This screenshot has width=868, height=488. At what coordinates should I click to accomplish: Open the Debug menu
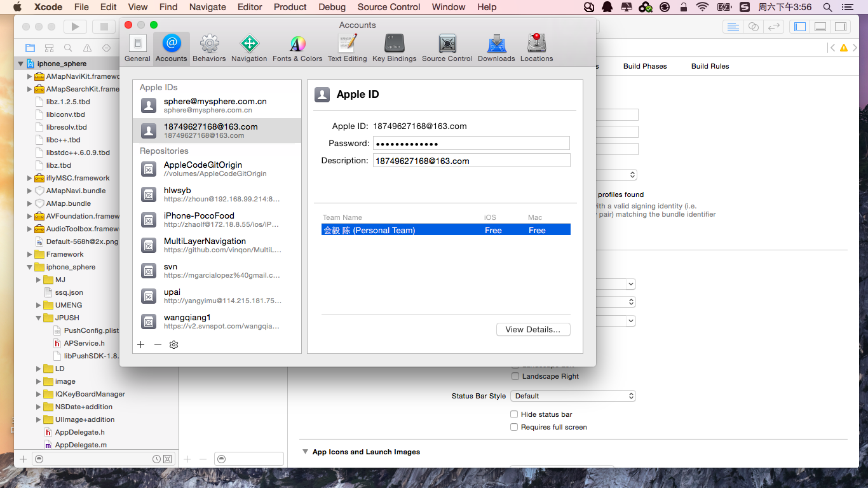point(332,7)
